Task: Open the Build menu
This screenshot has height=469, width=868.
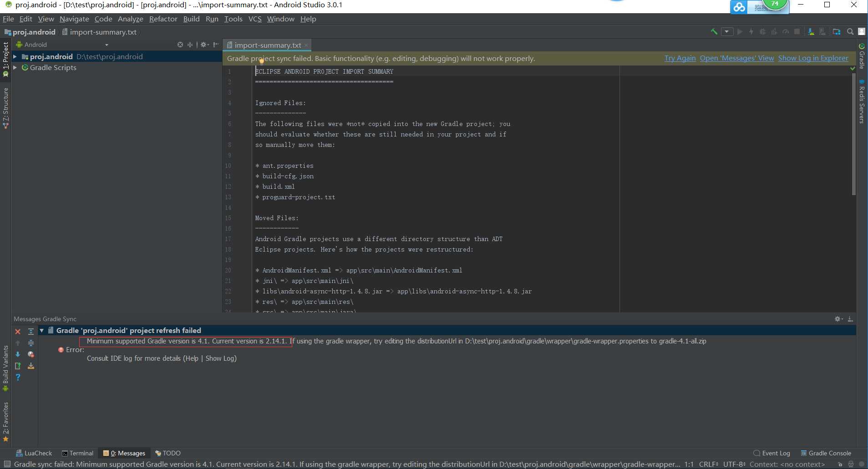Action: [191, 19]
